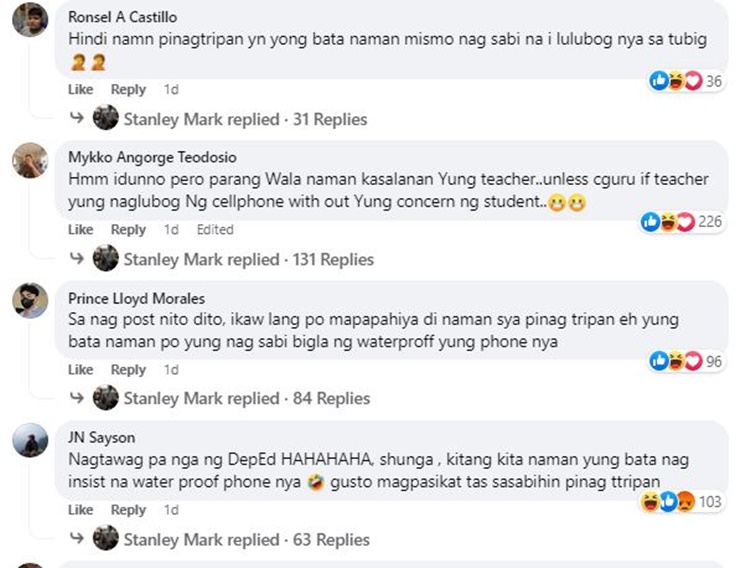Open JN Sayson's avatar
Image resolution: width=750 pixels, height=568 pixels.
[30, 440]
